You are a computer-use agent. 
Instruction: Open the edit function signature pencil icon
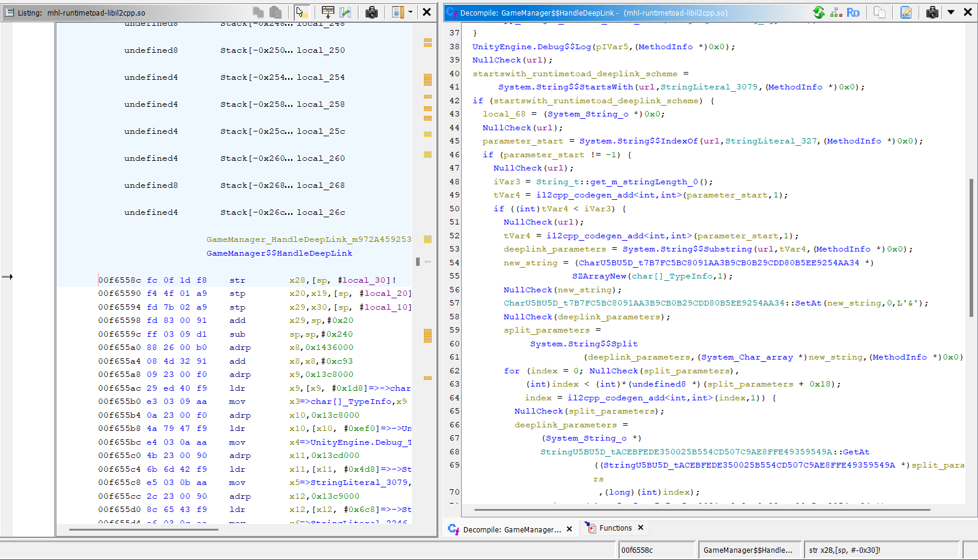click(906, 12)
